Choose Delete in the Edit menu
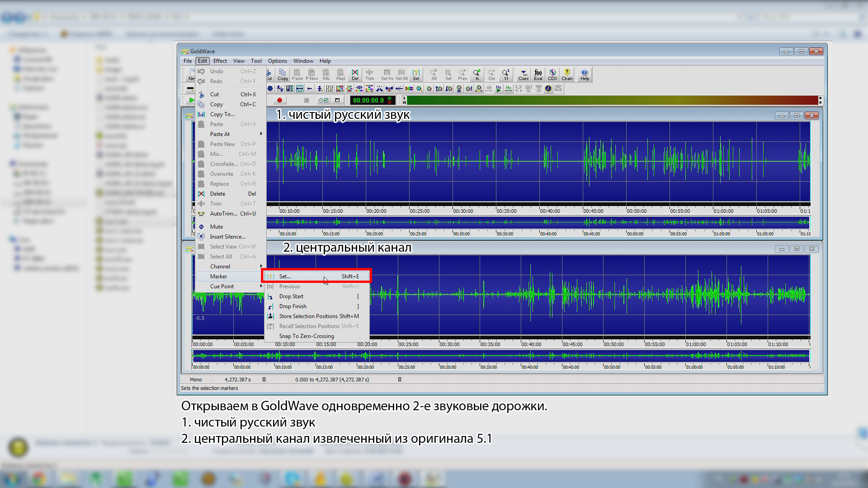 (231, 194)
